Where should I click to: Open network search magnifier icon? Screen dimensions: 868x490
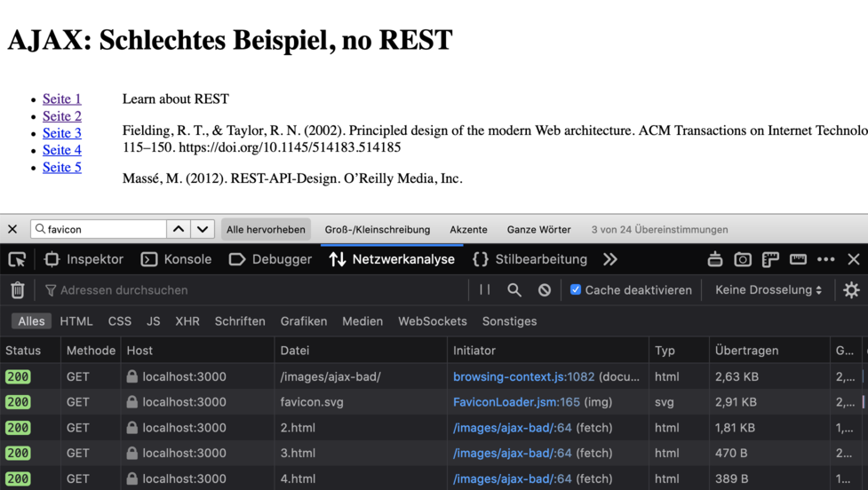514,289
